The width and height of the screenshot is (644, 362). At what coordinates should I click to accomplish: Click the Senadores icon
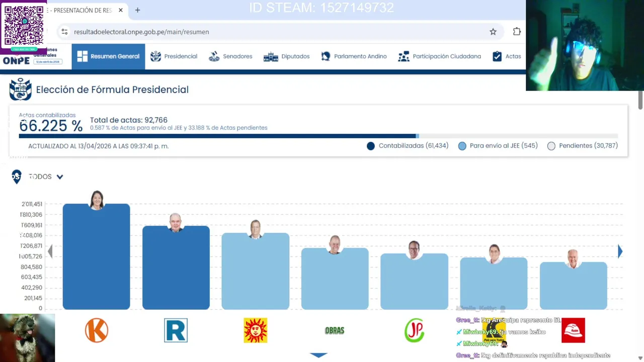214,56
